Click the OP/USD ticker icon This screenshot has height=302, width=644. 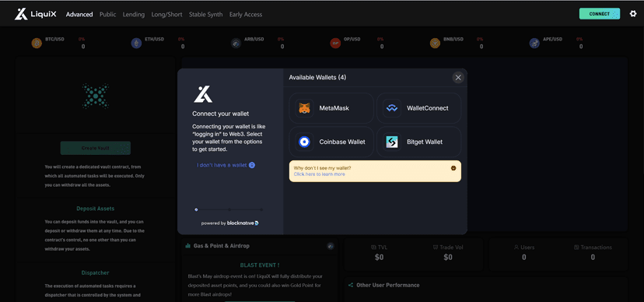pyautogui.click(x=335, y=43)
